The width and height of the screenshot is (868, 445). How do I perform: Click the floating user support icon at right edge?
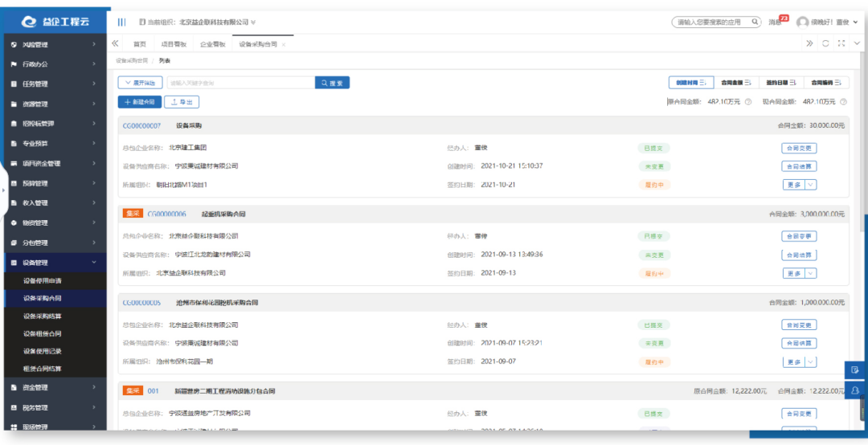854,390
